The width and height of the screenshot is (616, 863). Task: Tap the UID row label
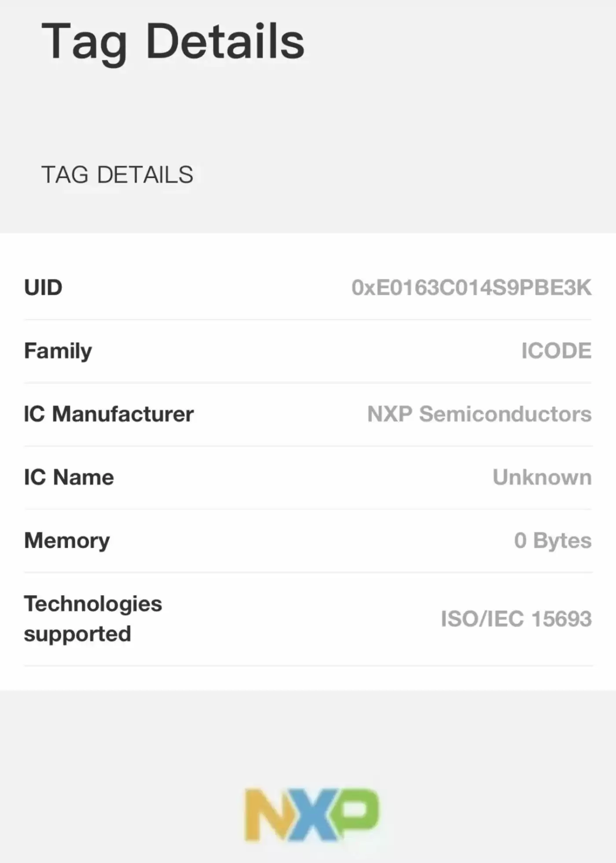point(43,288)
